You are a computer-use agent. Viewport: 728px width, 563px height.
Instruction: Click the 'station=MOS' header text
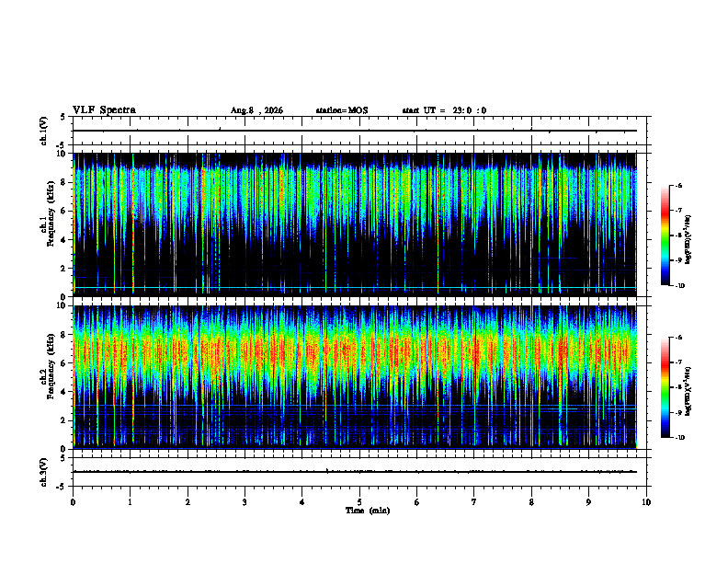(x=342, y=110)
